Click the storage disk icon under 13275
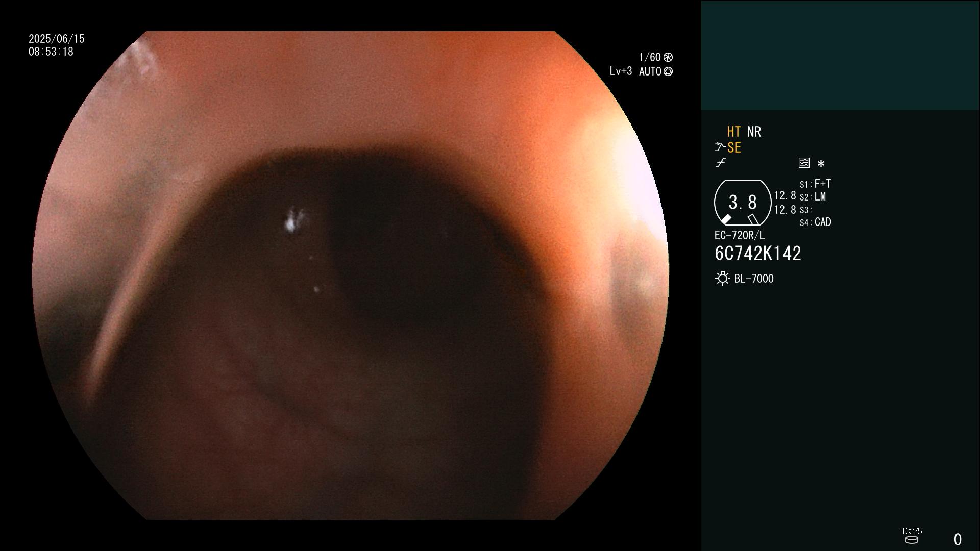This screenshot has height=551, width=980. pyautogui.click(x=912, y=540)
